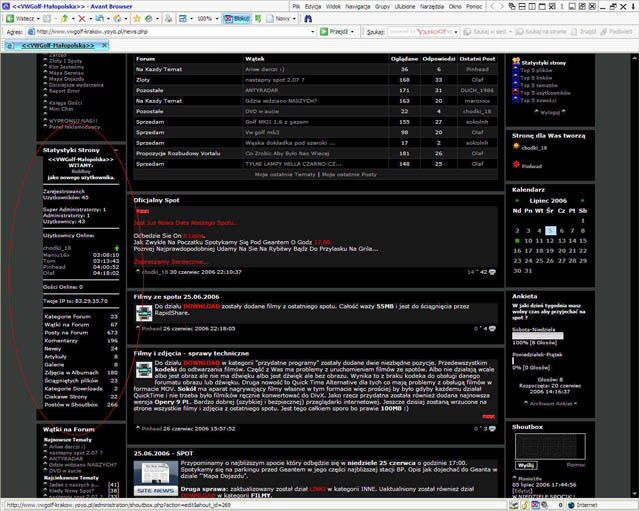This screenshot has width=640, height=511.
Task: Open the Plik menu
Action: click(x=296, y=7)
